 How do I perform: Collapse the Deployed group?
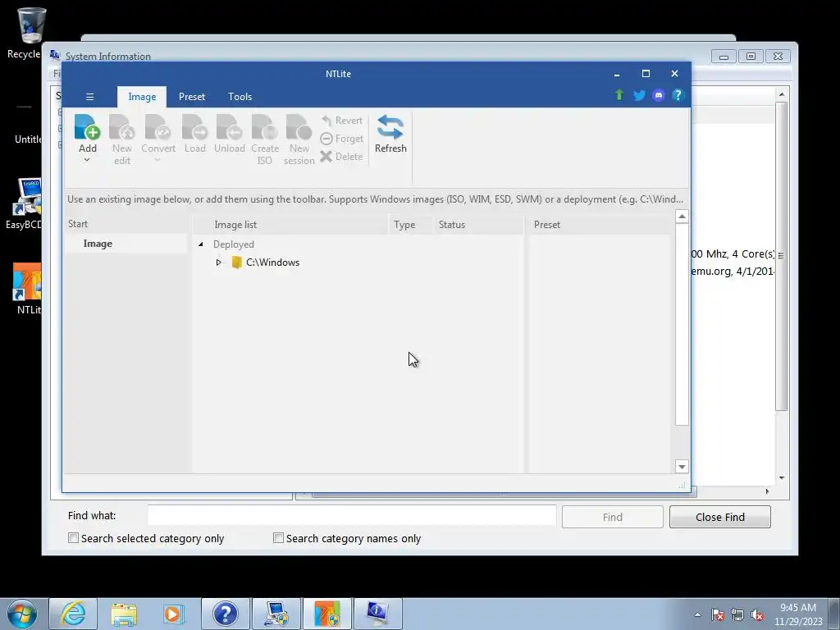coord(201,244)
